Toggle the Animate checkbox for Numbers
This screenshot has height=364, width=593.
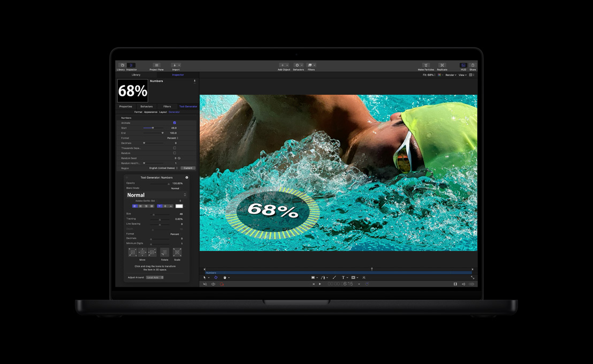coord(174,123)
